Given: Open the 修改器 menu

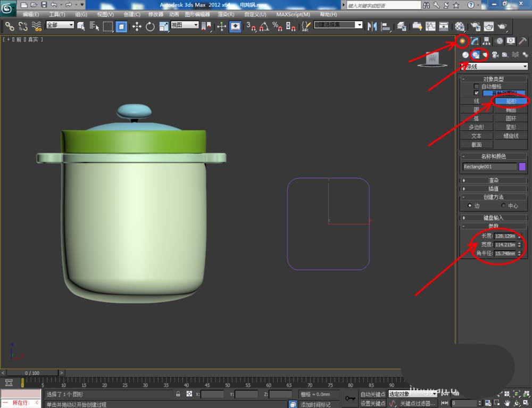Looking at the screenshot, I should (x=155, y=14).
